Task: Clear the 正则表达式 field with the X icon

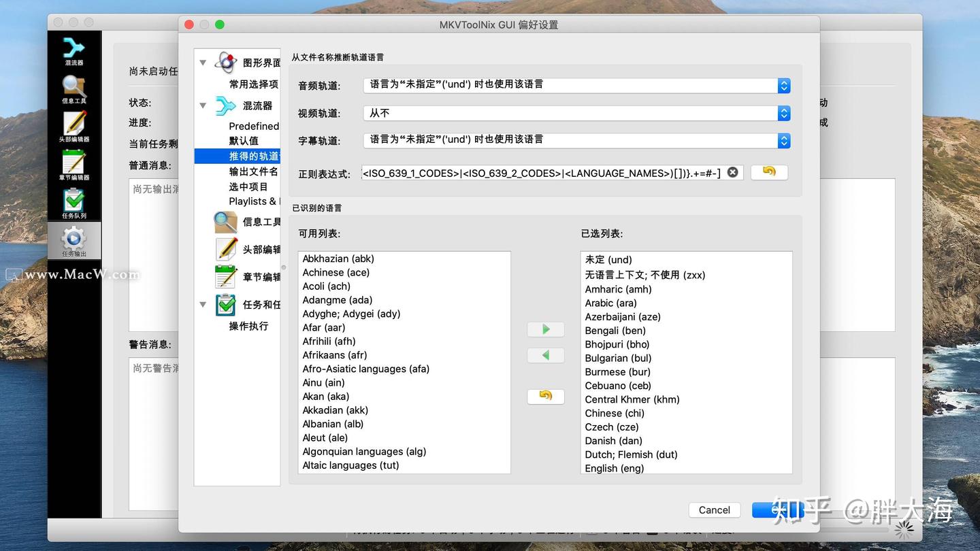Action: 732,173
